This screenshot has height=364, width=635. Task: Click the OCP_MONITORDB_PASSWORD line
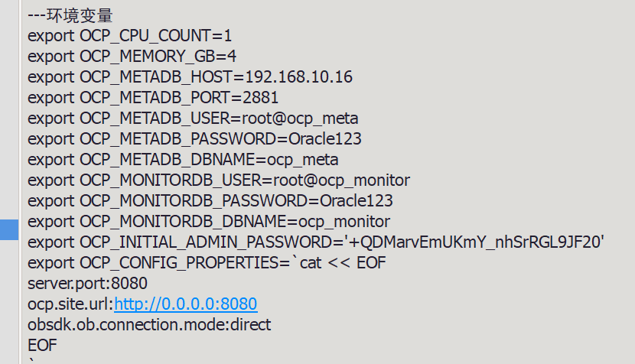[210, 201]
